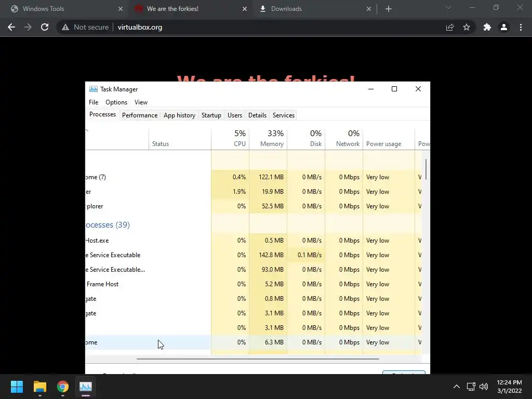Open the Extensions puzzle icon
The width and height of the screenshot is (532, 399).
(487, 27)
